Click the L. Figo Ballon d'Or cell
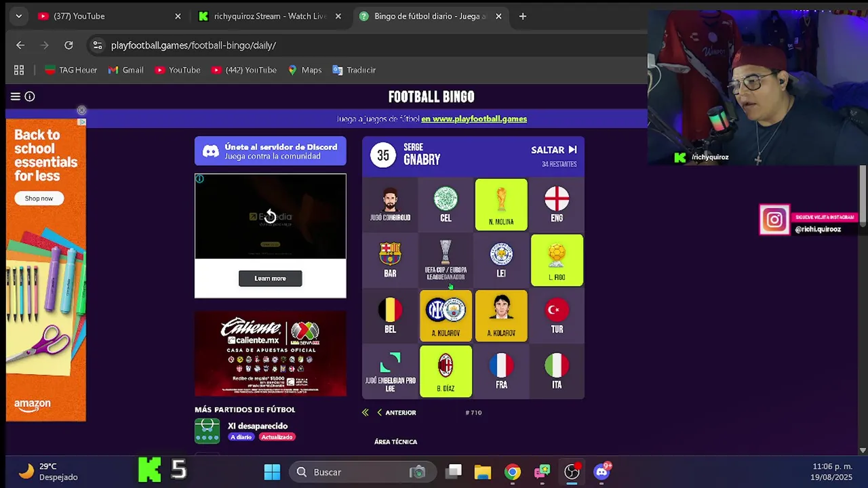The width and height of the screenshot is (868, 488). coord(557,260)
